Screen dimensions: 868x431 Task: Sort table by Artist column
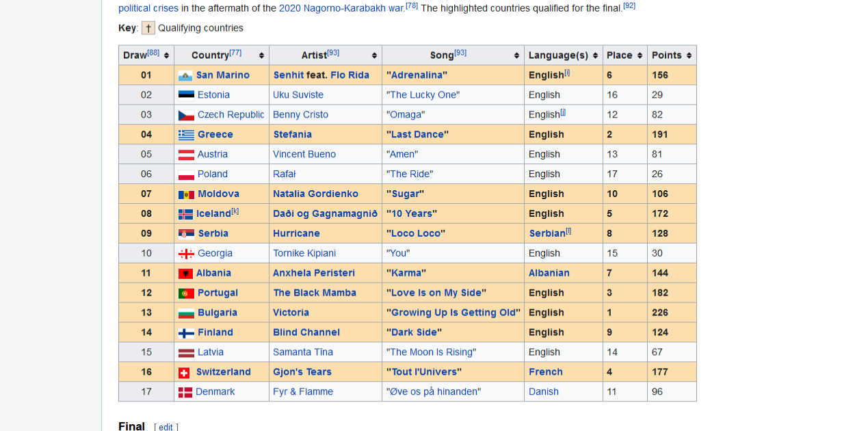pos(374,55)
